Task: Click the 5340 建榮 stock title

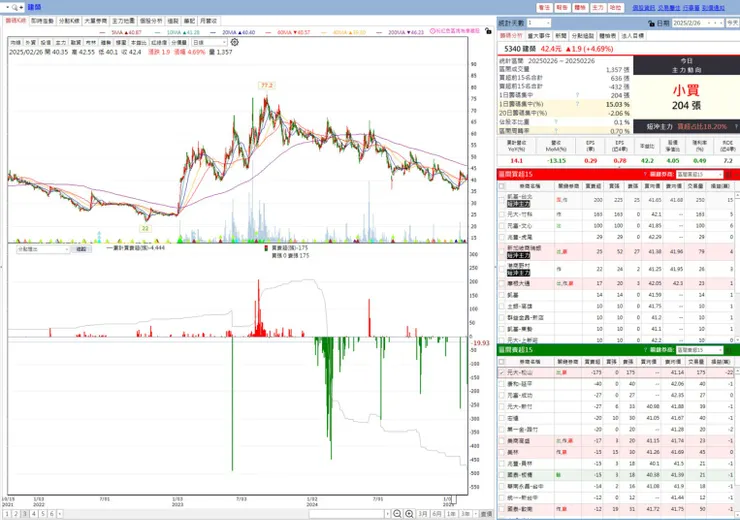Action: click(521, 49)
